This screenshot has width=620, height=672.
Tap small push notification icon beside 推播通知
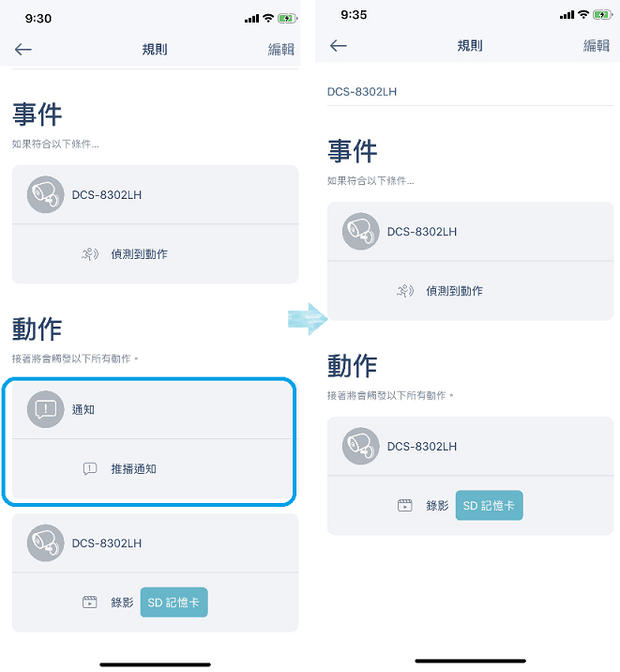pyautogui.click(x=90, y=469)
